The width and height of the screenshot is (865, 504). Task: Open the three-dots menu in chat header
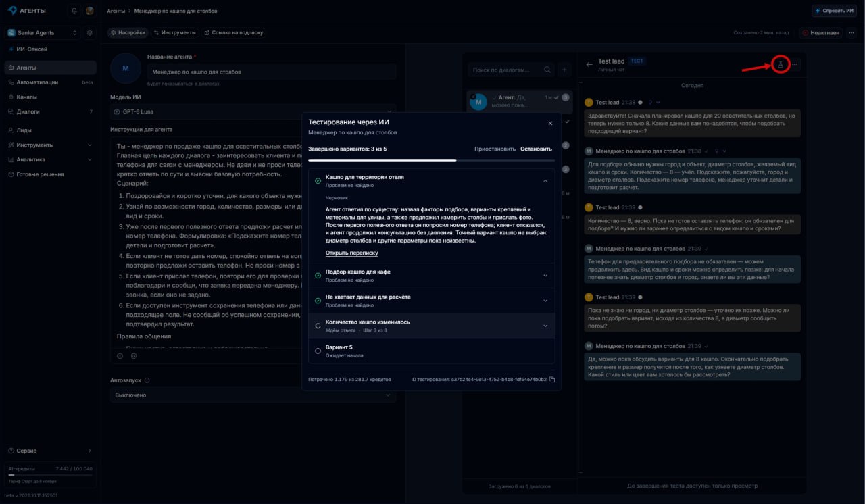(x=795, y=65)
